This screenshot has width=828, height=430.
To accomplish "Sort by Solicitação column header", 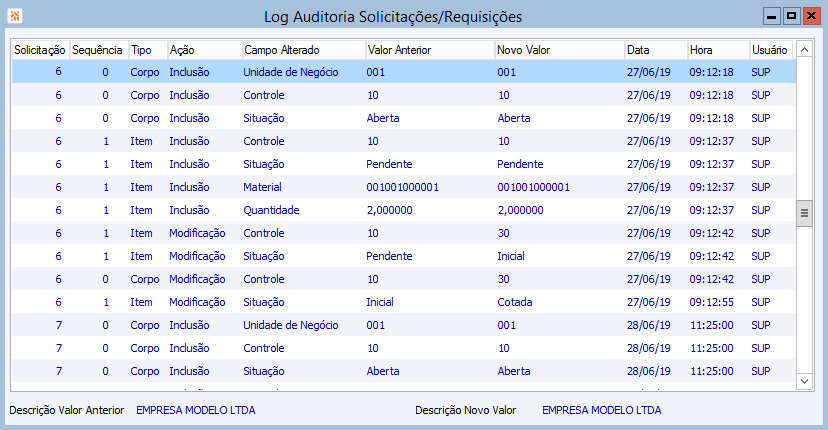I will click(40, 50).
